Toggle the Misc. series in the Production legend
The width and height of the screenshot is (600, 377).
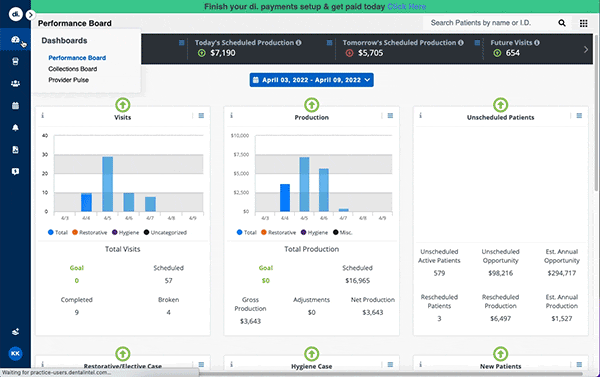point(343,232)
